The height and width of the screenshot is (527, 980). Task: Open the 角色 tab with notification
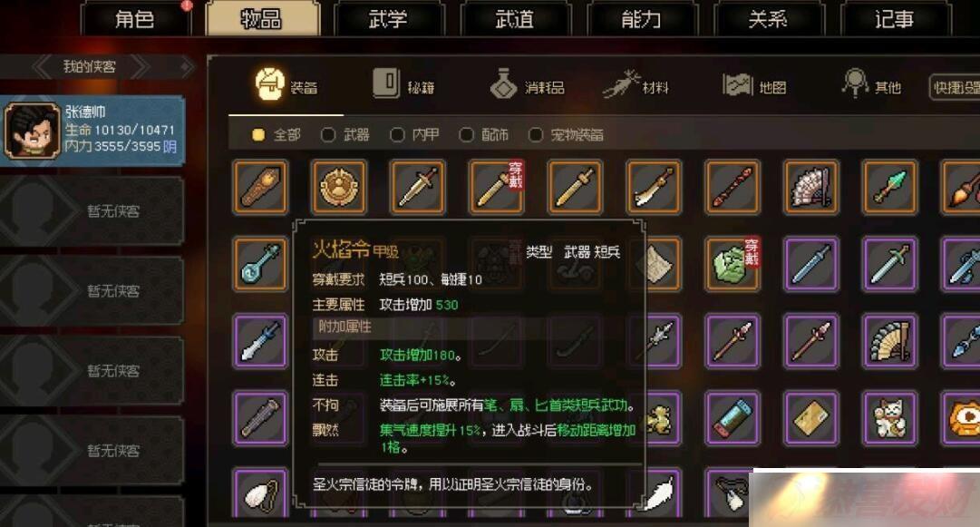click(x=134, y=19)
